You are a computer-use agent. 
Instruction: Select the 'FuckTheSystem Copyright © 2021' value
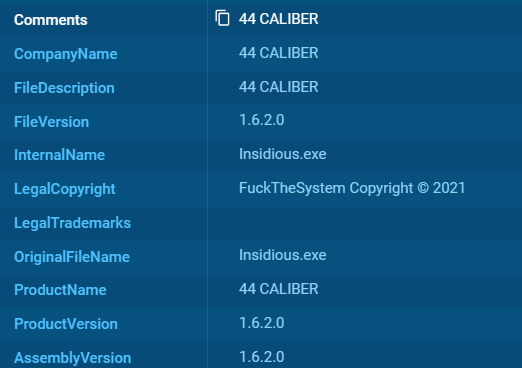click(x=352, y=188)
